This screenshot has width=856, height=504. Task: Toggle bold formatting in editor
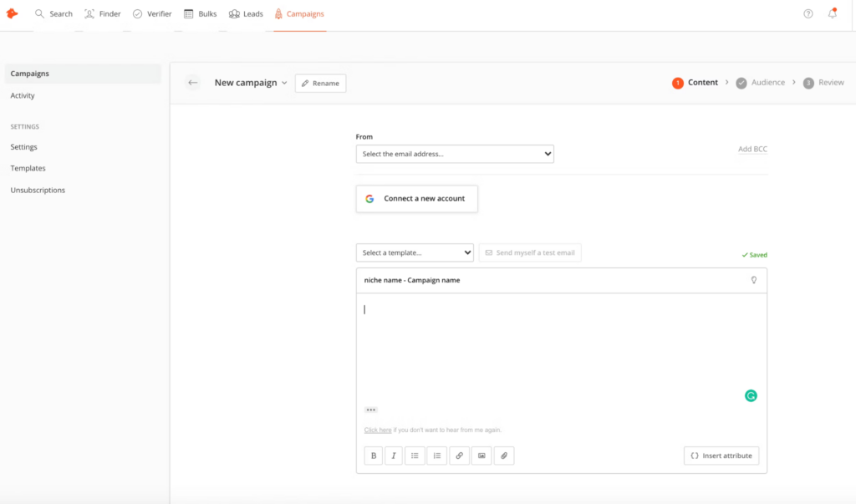[x=373, y=456]
